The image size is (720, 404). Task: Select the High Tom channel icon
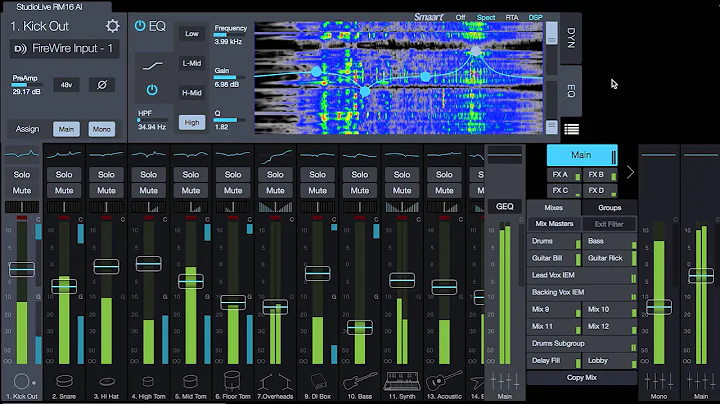pyautogui.click(x=148, y=382)
